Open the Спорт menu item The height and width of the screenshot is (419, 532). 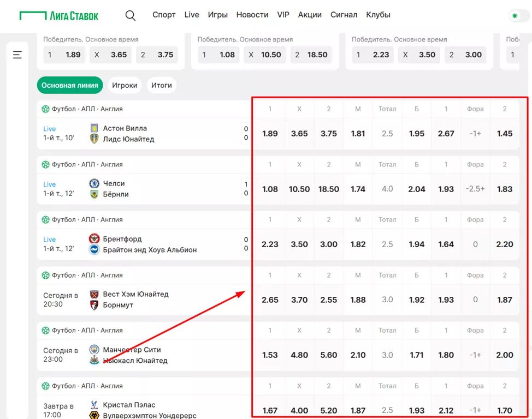[164, 15]
